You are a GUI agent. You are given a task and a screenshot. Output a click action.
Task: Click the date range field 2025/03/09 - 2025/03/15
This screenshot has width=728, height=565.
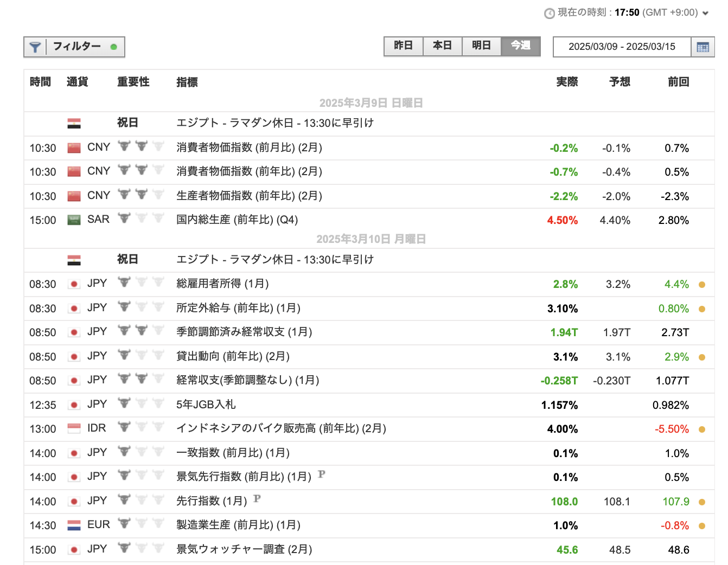point(622,47)
